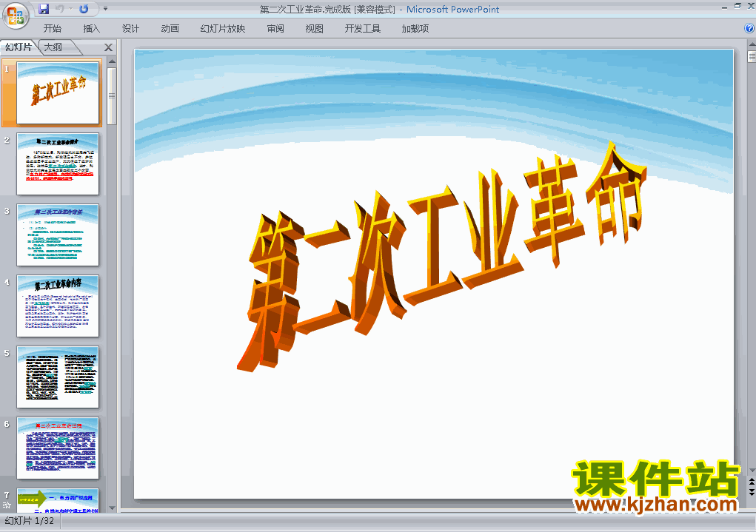Open the 插入 ribbon tab
The width and height of the screenshot is (756, 532).
click(92, 28)
